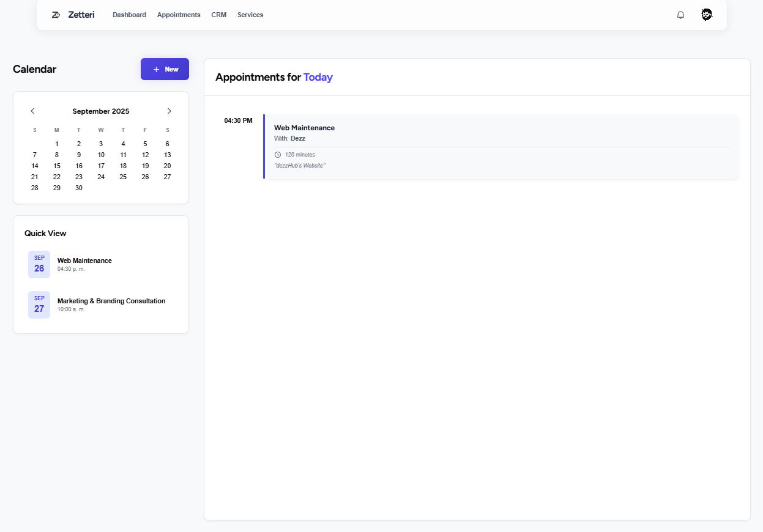Image resolution: width=763 pixels, height=532 pixels.
Task: Create a New appointment
Action: point(165,69)
